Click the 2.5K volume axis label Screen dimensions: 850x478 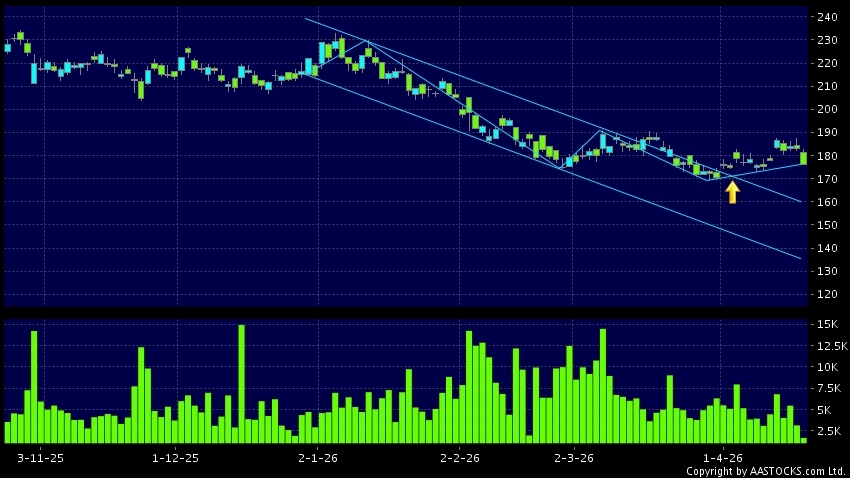tap(829, 431)
